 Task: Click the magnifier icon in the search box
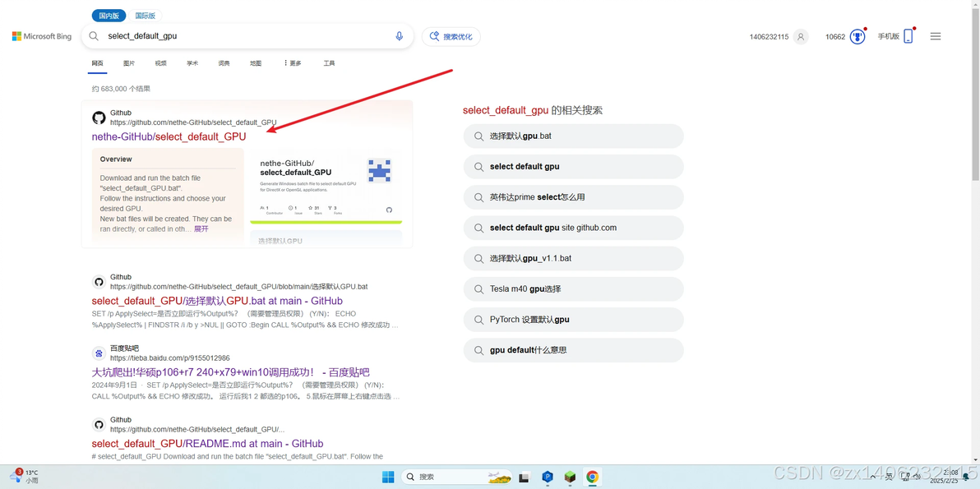pos(94,36)
